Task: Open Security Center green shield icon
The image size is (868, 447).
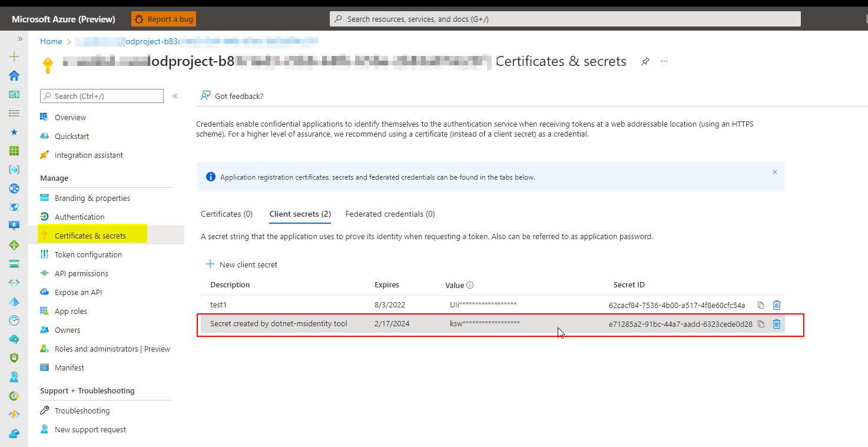Action: tap(14, 358)
